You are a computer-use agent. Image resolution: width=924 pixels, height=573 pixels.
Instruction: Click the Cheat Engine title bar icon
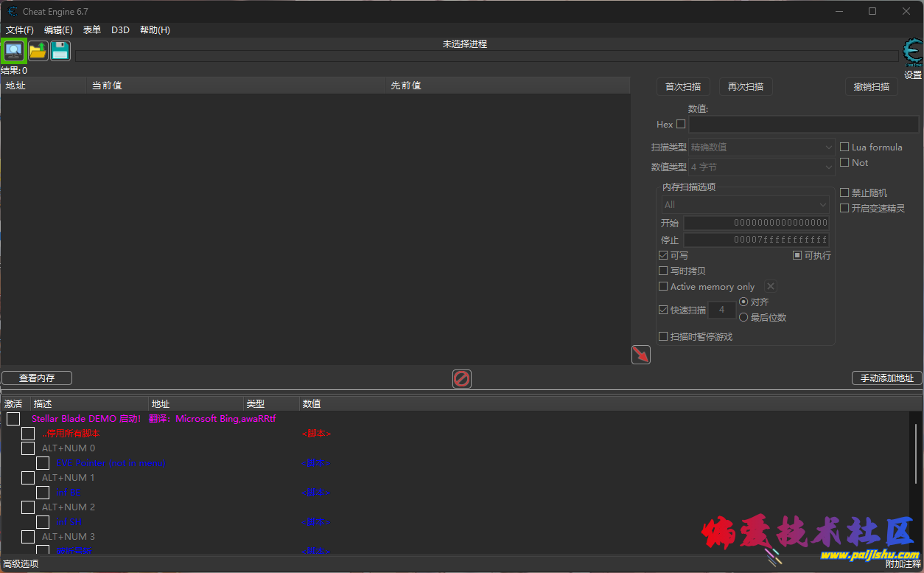(12, 11)
